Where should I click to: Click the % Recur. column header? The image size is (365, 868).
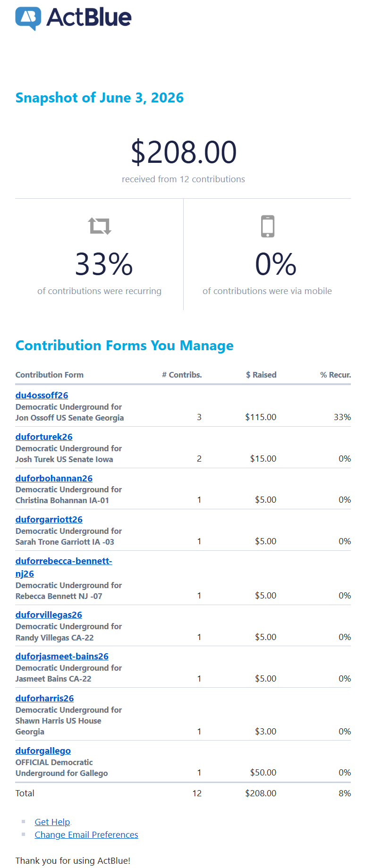[336, 375]
